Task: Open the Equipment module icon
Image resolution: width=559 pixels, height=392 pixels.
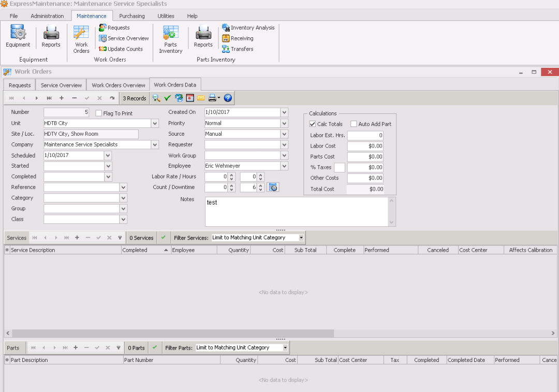Action: click(x=18, y=36)
